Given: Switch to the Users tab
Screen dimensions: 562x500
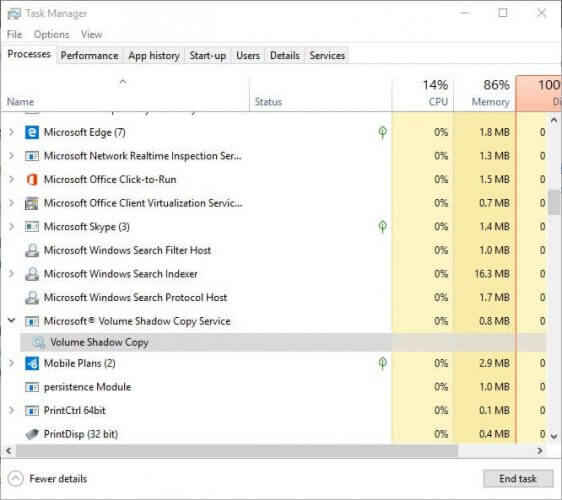Looking at the screenshot, I should tap(248, 56).
